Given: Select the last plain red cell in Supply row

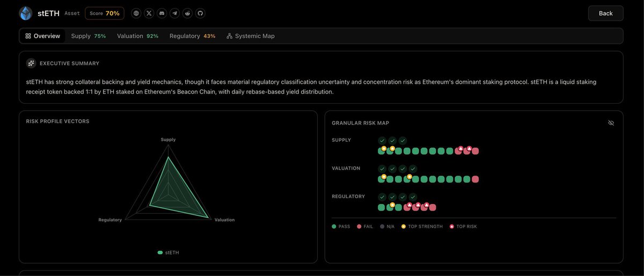Looking at the screenshot, I should coord(475,151).
